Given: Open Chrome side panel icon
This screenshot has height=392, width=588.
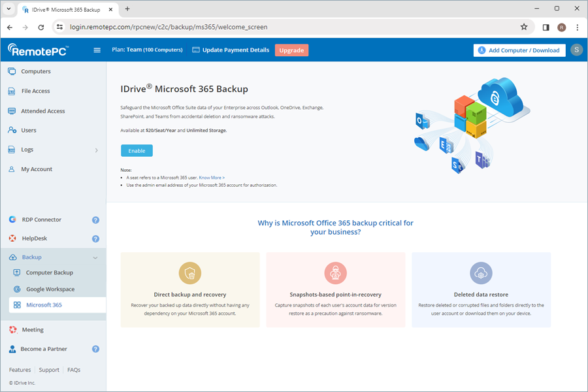Looking at the screenshot, I should [546, 27].
